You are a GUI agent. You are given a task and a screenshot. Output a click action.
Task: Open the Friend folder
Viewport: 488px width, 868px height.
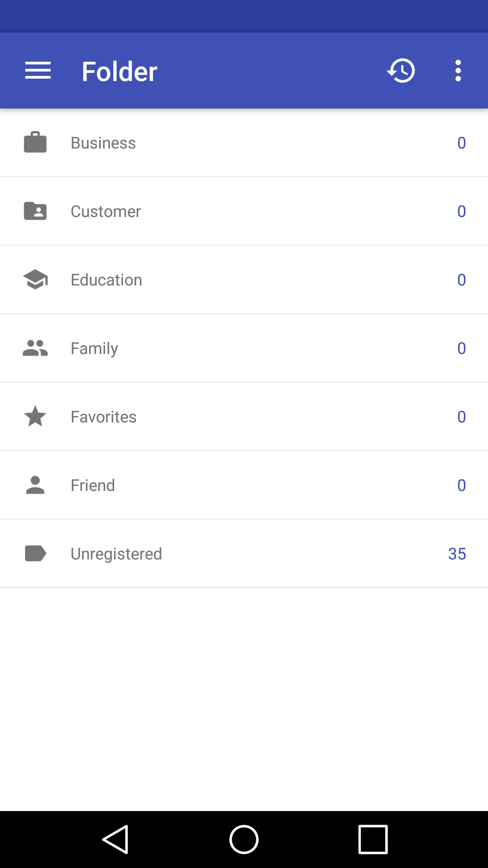click(93, 485)
